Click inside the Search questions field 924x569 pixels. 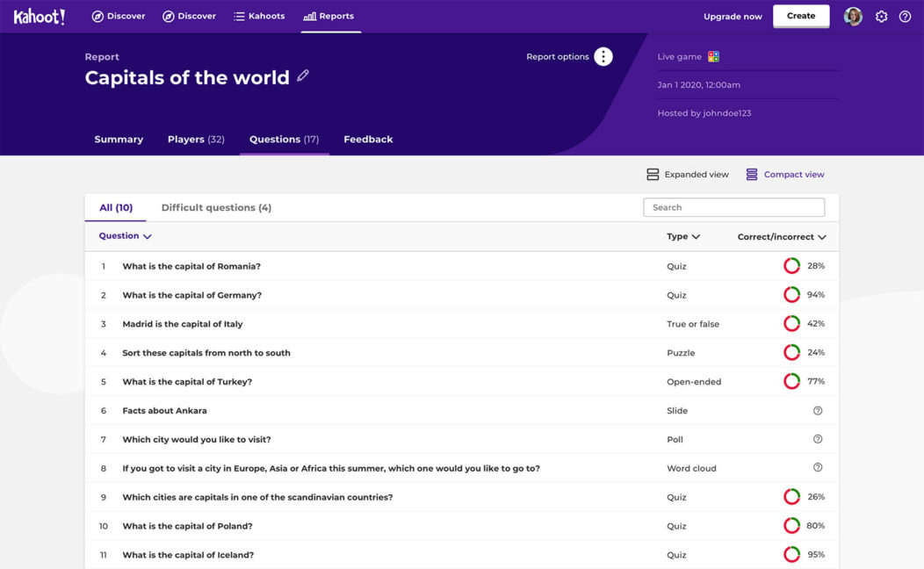(x=733, y=206)
